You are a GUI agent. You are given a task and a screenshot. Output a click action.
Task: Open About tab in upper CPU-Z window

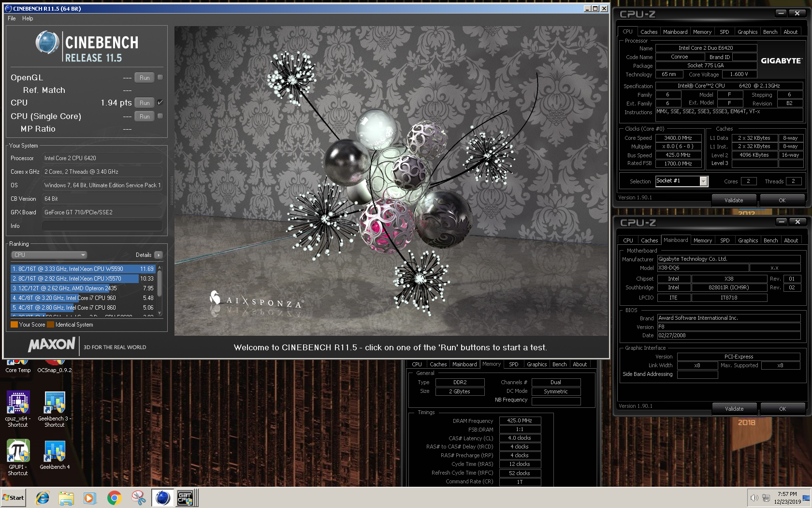[791, 32]
